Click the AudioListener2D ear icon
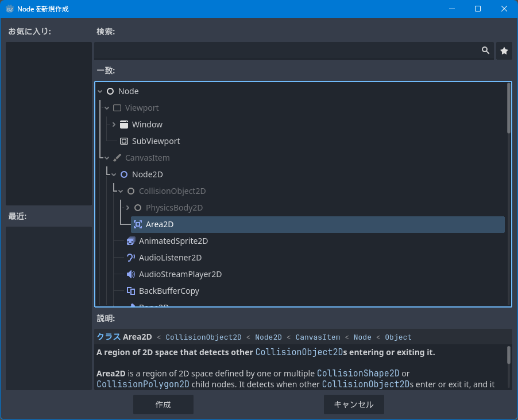Image resolution: width=518 pixels, height=420 pixels. coord(131,258)
